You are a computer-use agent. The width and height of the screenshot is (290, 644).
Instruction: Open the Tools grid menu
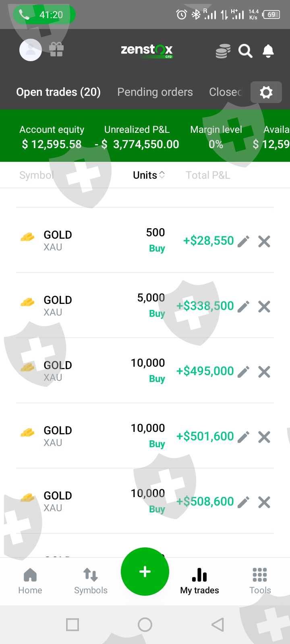[260, 580]
